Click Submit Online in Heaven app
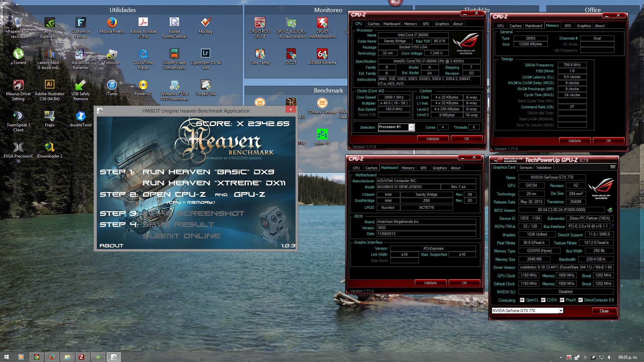The width and height of the screenshot is (644, 362). pos(181,236)
